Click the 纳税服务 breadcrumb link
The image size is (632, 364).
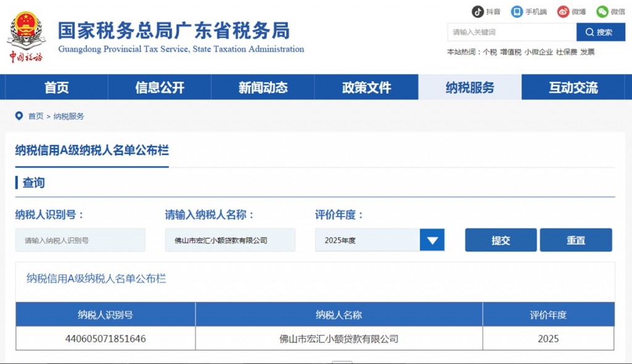69,117
